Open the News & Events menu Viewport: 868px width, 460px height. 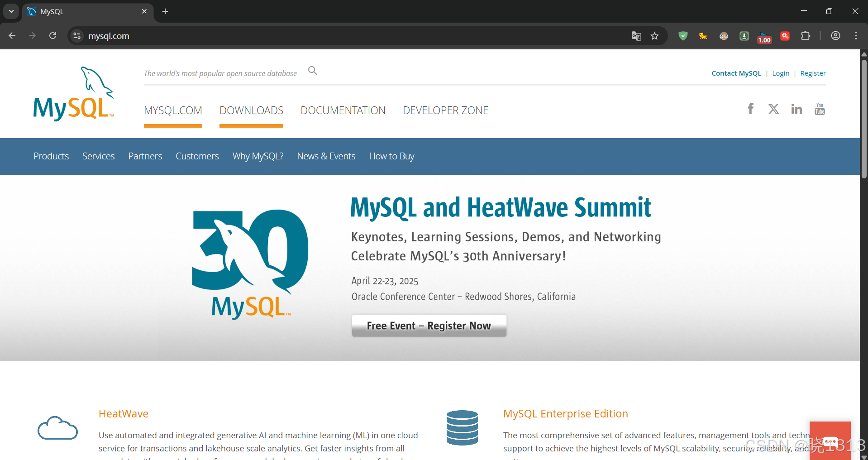click(x=326, y=156)
